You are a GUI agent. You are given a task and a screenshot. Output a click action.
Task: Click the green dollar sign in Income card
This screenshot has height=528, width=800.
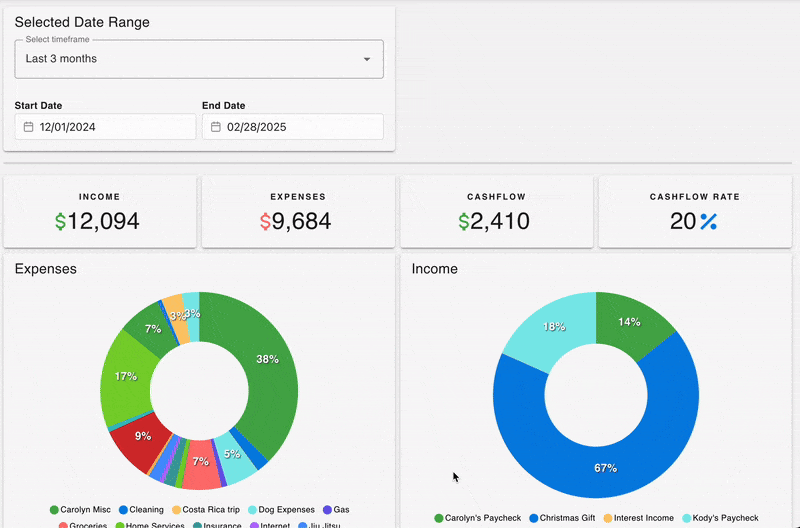(61, 221)
